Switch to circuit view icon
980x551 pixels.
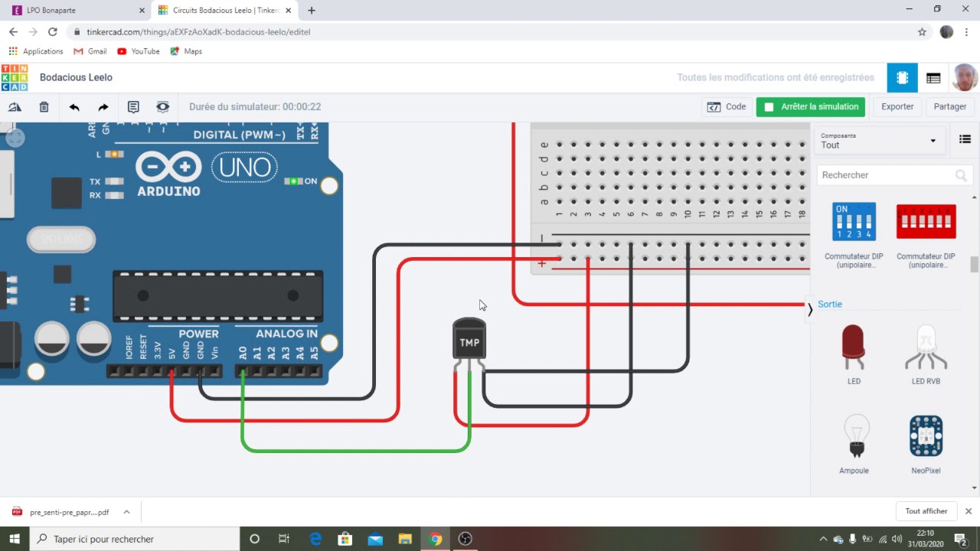click(x=903, y=78)
